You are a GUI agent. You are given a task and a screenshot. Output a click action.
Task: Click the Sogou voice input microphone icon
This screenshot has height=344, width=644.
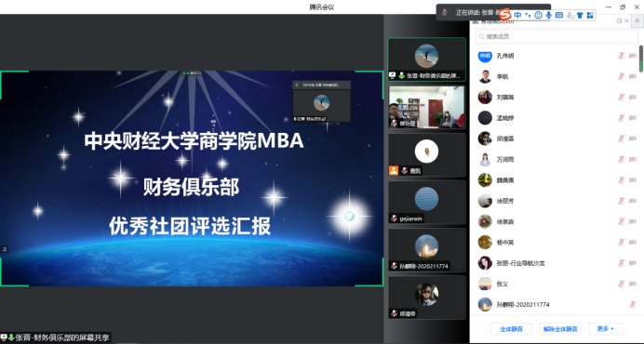(x=548, y=15)
